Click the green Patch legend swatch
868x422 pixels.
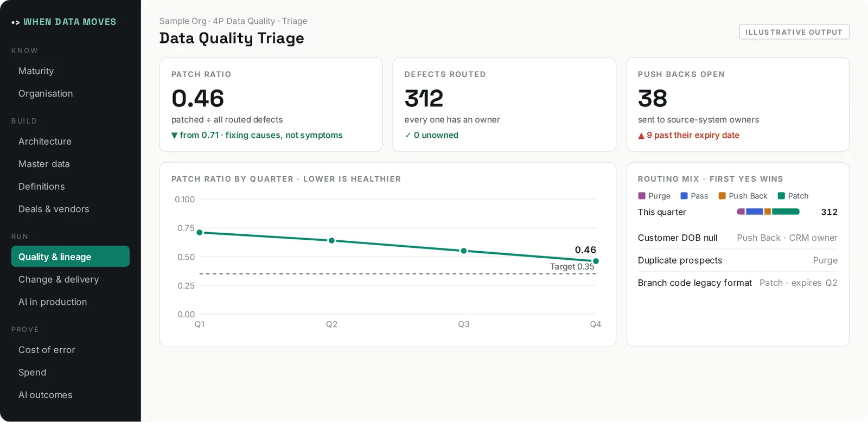pos(781,196)
